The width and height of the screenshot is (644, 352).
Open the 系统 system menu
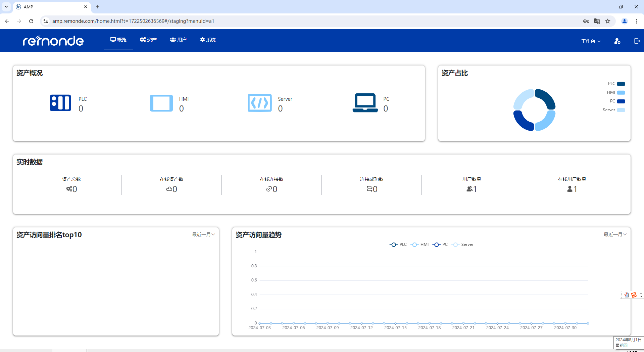click(x=208, y=40)
